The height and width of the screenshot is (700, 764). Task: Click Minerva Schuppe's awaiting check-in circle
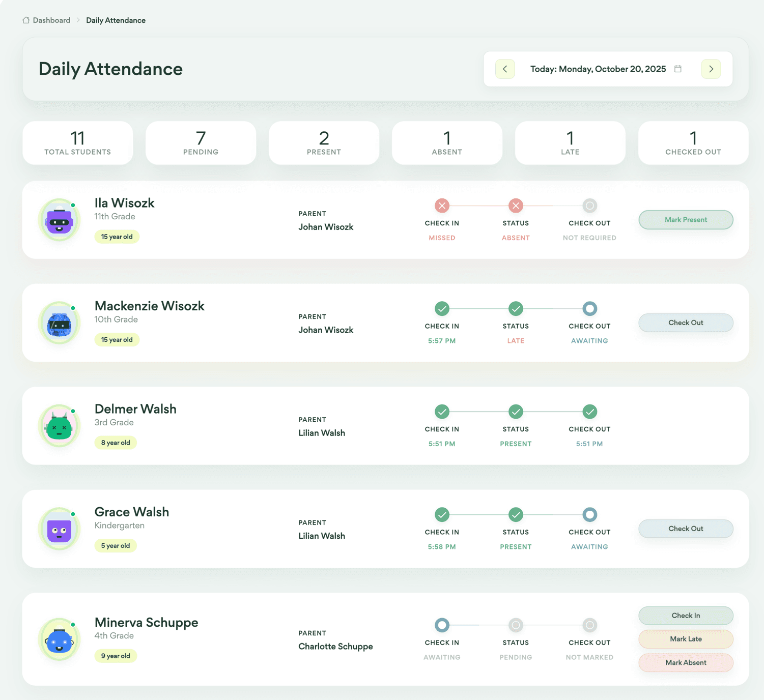[442, 625]
